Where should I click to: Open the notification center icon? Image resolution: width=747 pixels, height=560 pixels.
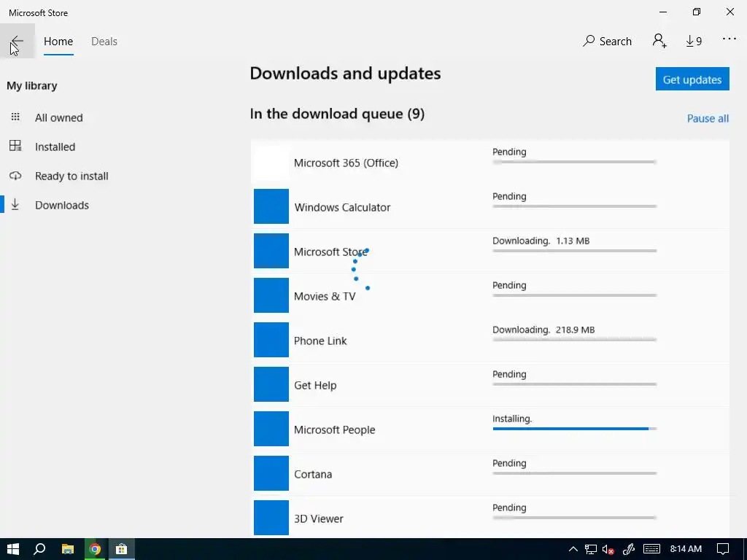(723, 549)
